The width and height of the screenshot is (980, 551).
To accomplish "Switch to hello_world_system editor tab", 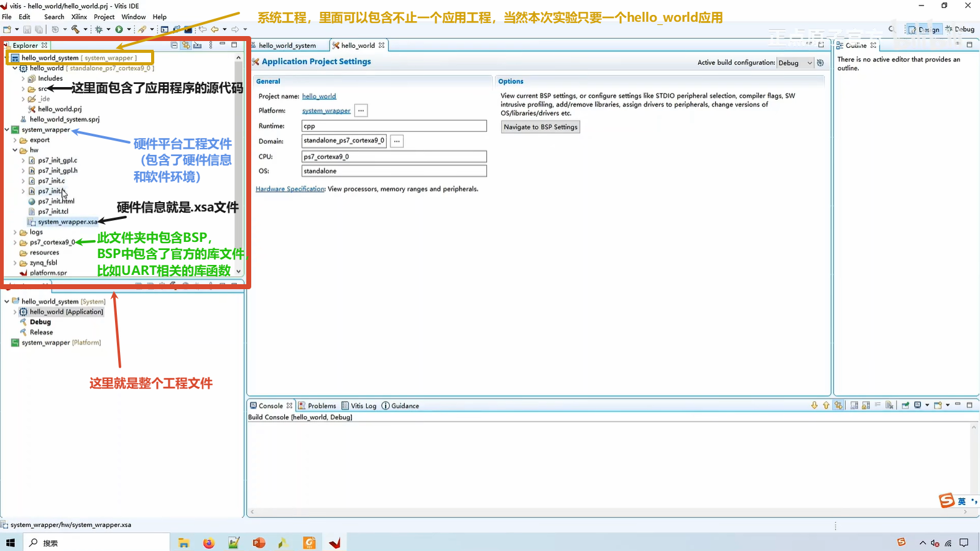I will (x=287, y=45).
